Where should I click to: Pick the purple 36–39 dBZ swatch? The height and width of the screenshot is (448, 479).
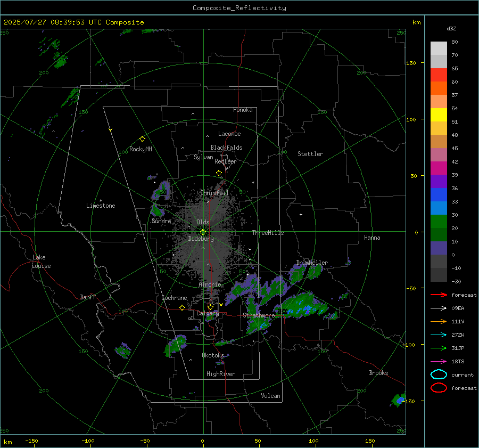[439, 182]
